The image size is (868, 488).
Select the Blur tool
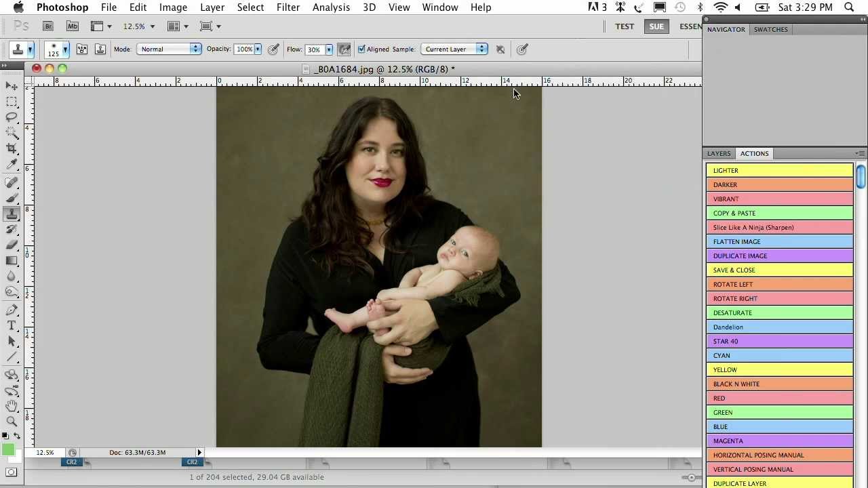click(12, 277)
